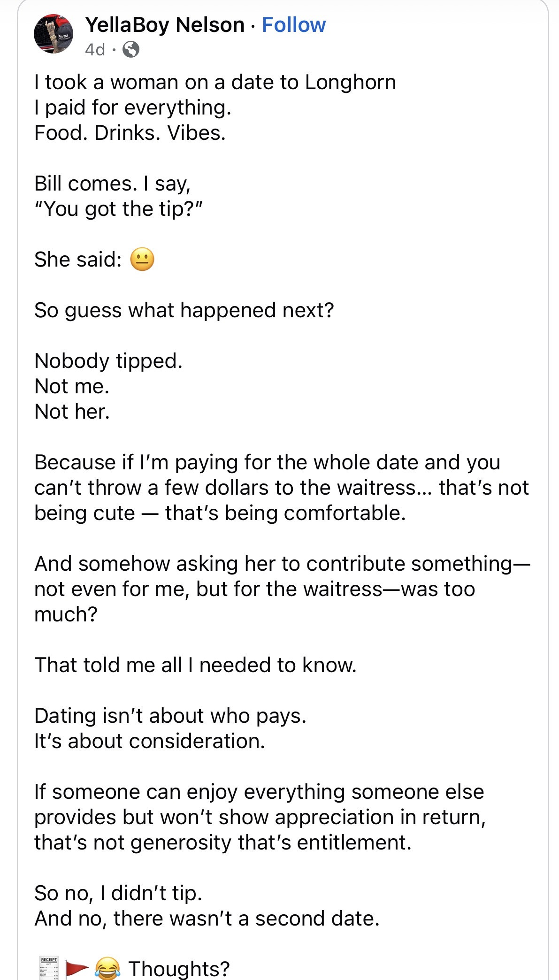Click the "Thoughts?" text
Screen dimensions: 559x980
click(179, 968)
